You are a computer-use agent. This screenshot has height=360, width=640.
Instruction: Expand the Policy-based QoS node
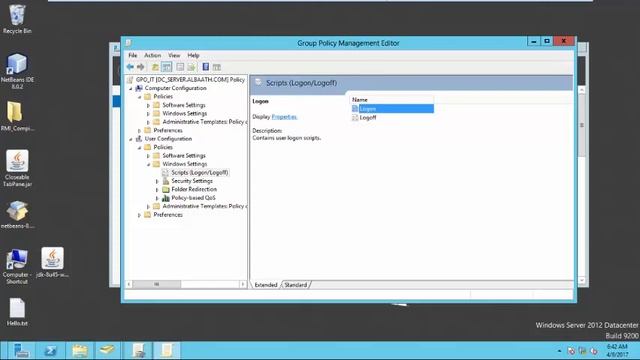click(x=157, y=198)
